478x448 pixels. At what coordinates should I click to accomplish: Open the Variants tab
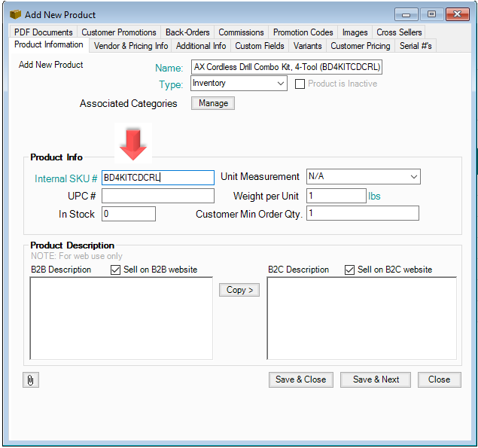[307, 46]
